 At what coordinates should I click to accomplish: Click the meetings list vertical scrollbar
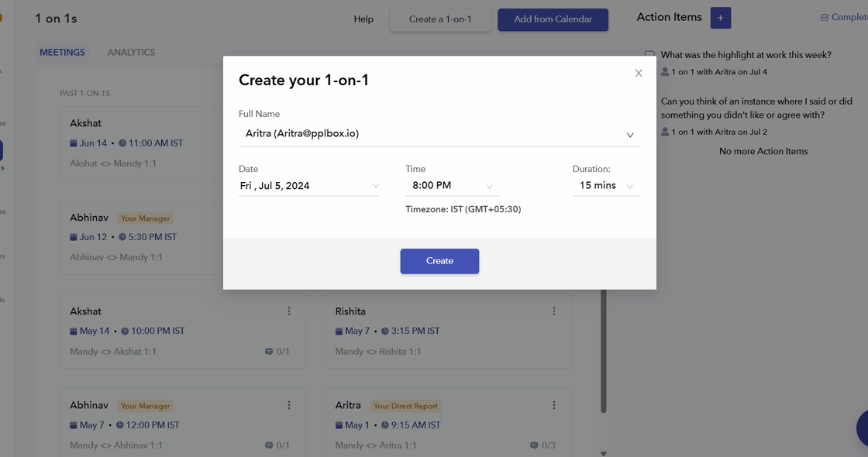(604, 349)
